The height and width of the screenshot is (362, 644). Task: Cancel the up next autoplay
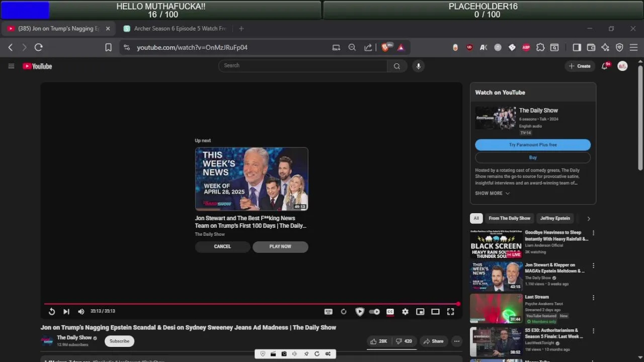[x=222, y=246]
